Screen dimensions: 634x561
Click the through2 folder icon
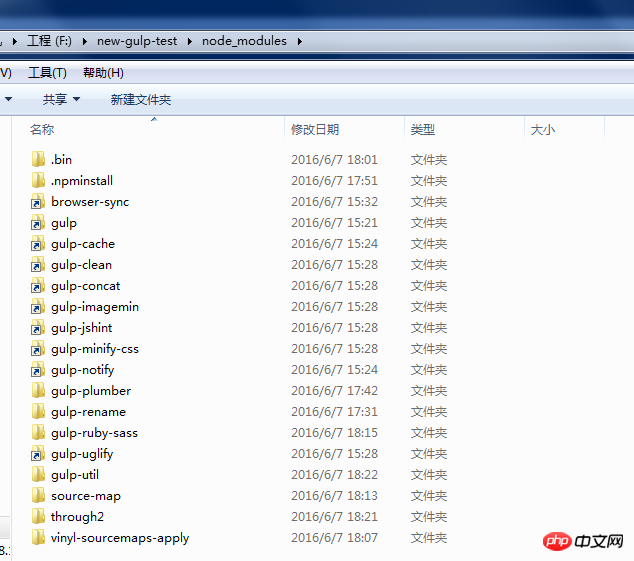point(38,517)
